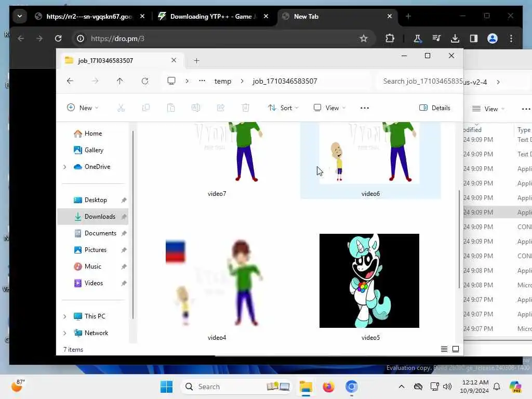This screenshot has width=532, height=399.
Task: Open Desktop in navigation pane
Action: click(x=96, y=200)
